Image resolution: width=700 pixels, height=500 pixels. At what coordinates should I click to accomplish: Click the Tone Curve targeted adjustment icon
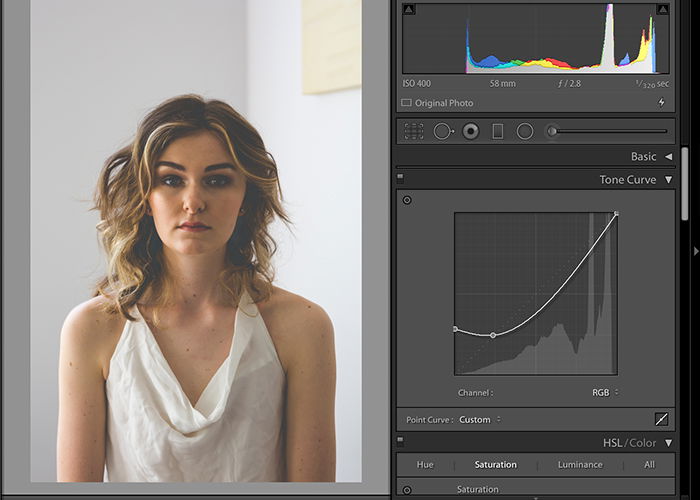[x=407, y=200]
